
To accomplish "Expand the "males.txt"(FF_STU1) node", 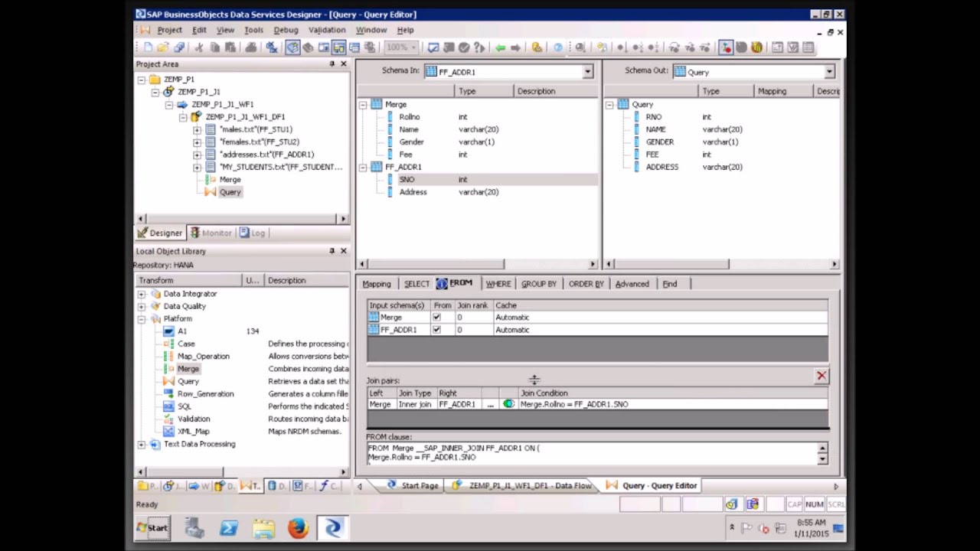I will click(197, 129).
